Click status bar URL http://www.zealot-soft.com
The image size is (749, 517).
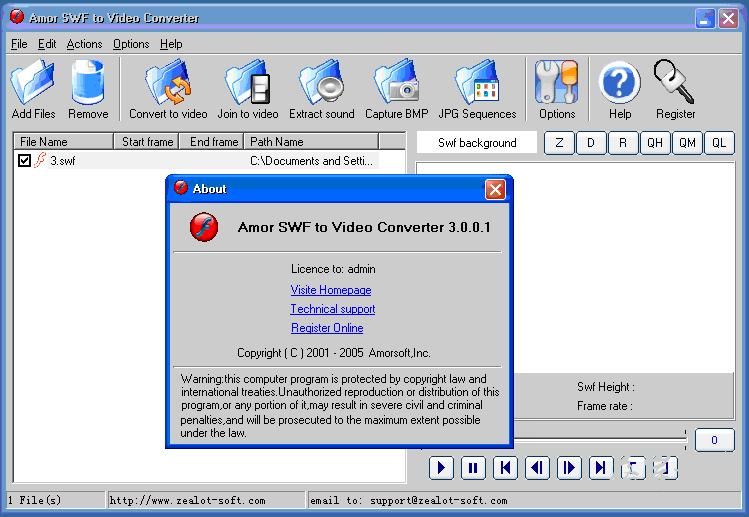(187, 500)
